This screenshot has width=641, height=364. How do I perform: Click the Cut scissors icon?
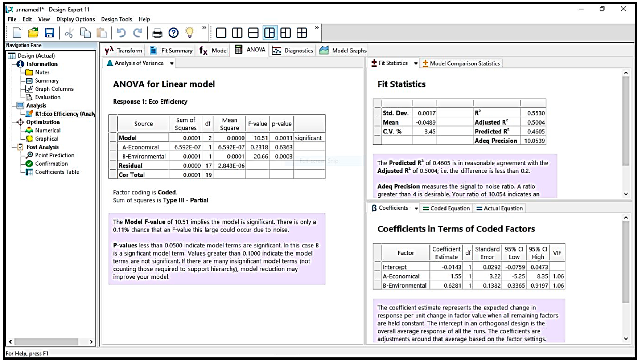point(68,33)
